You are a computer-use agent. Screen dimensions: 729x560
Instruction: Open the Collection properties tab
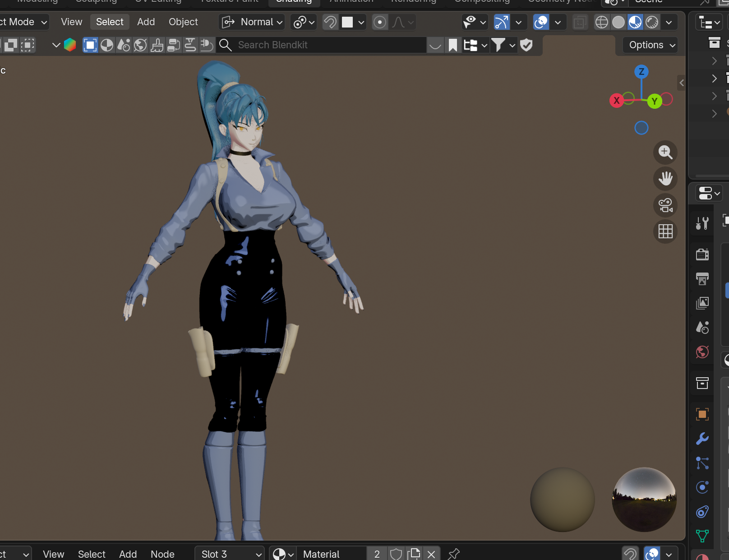point(702,383)
